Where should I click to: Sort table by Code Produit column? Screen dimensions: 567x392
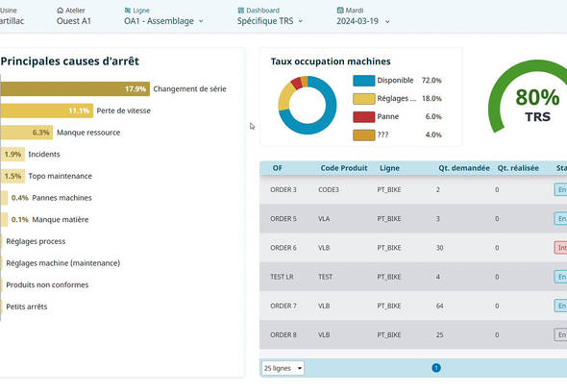point(343,168)
